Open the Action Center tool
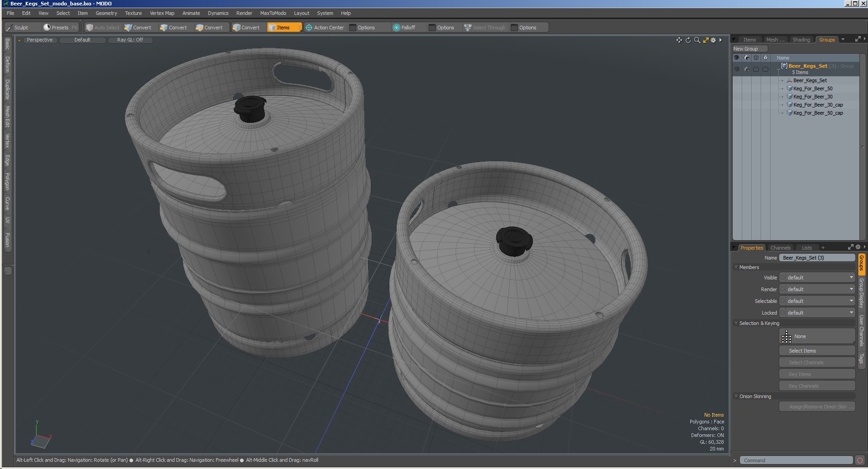 click(x=325, y=28)
